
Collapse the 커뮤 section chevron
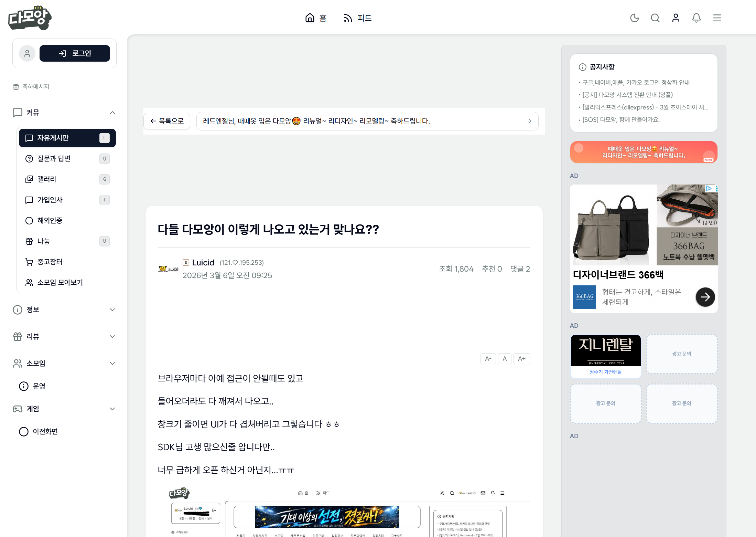[x=112, y=113]
